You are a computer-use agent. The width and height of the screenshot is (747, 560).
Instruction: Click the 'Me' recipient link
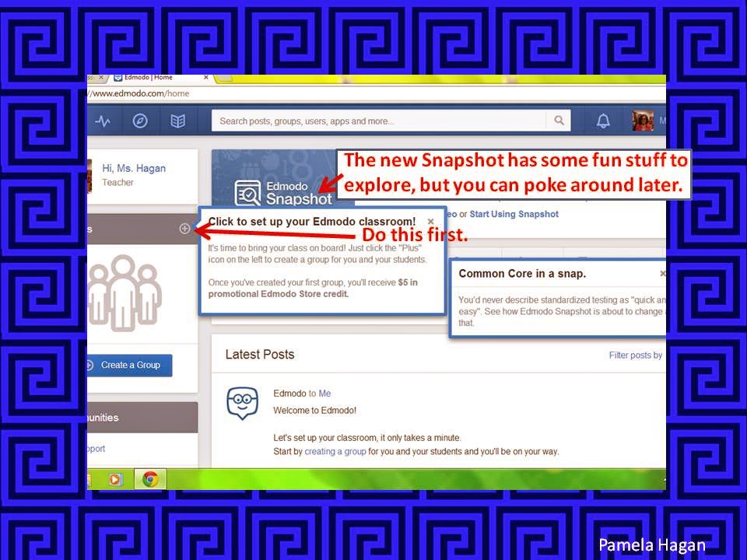click(324, 394)
